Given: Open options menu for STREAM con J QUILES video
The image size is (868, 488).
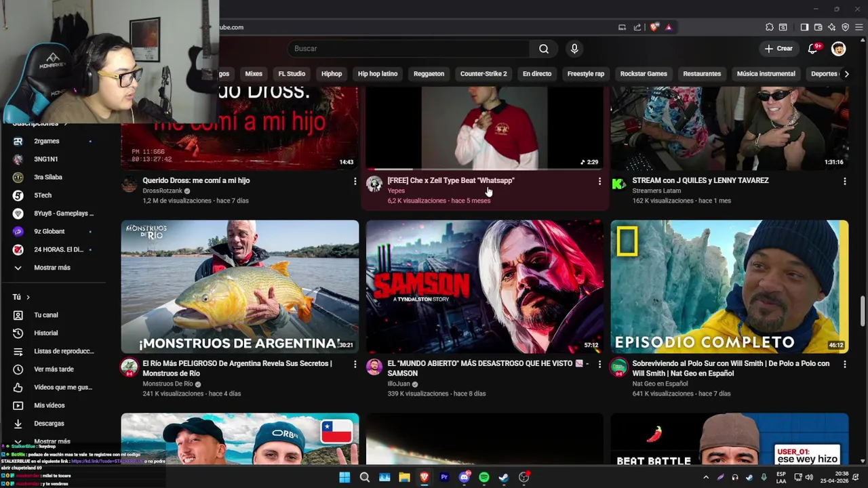Looking at the screenshot, I should tap(844, 181).
